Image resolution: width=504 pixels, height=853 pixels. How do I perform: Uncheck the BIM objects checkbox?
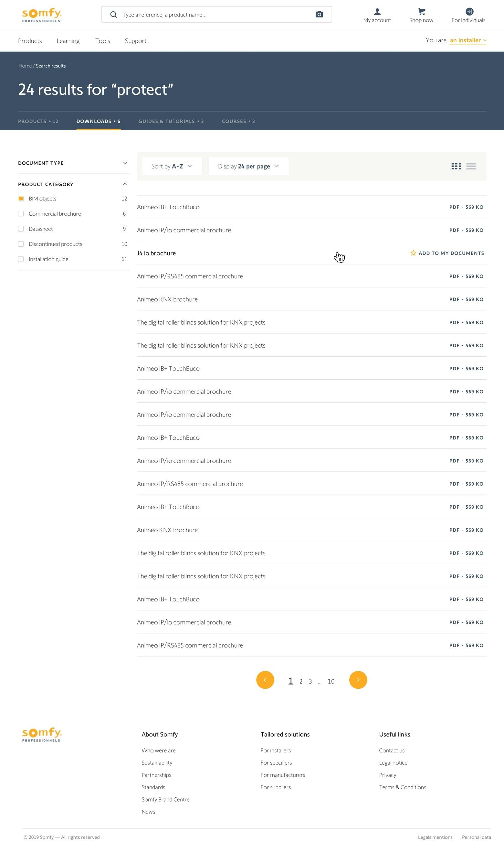point(21,199)
